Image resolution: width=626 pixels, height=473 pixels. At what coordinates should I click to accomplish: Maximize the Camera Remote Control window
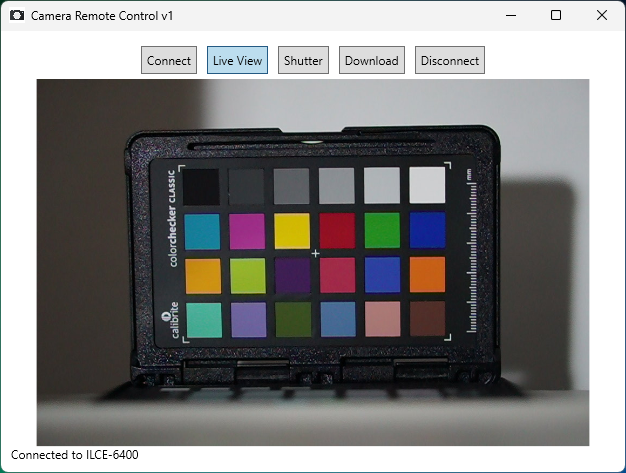pos(556,16)
